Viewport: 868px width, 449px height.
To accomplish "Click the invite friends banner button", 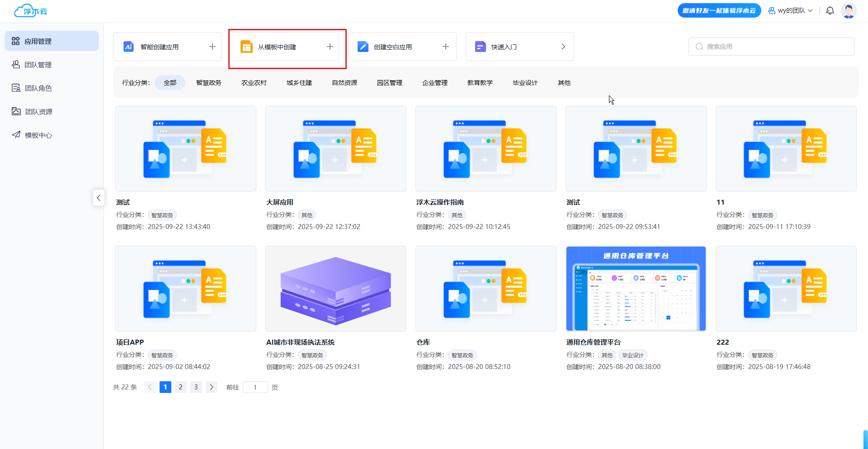I will click(719, 11).
